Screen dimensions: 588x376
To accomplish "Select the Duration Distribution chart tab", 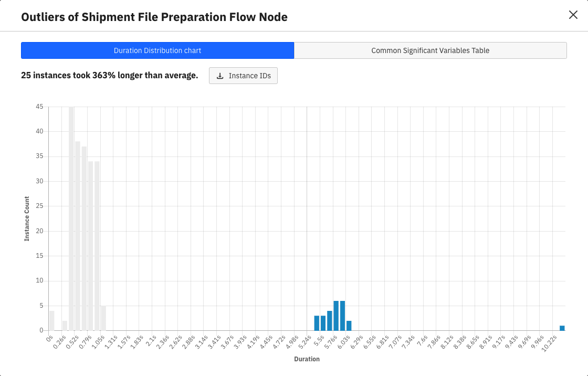I will click(x=157, y=50).
